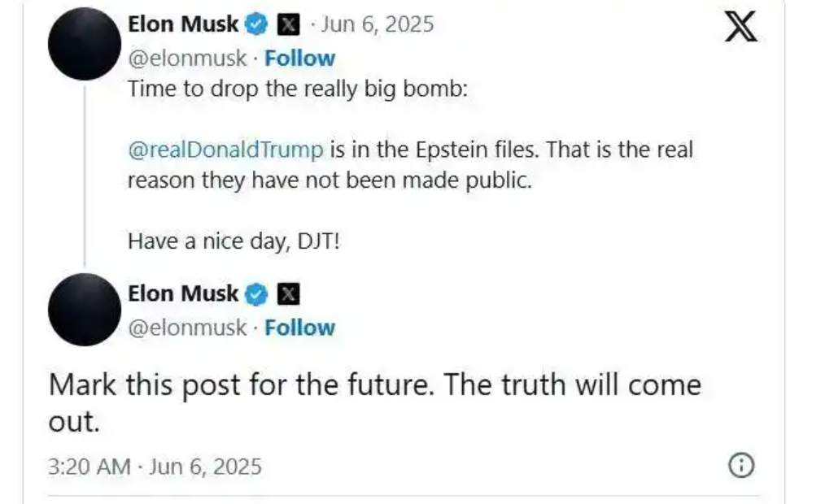Click the Elon Musk name in the lower post
Screen dimensions: 825x504
pyautogui.click(x=183, y=293)
